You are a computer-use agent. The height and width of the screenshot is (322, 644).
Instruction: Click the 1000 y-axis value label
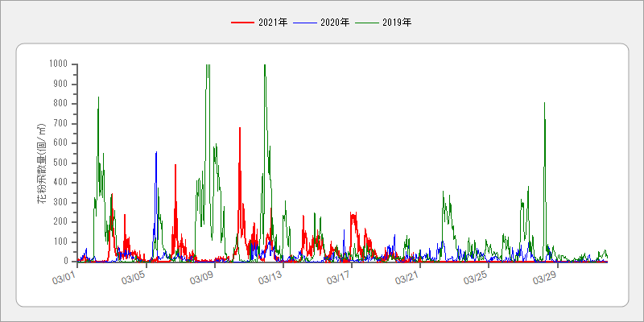point(57,64)
